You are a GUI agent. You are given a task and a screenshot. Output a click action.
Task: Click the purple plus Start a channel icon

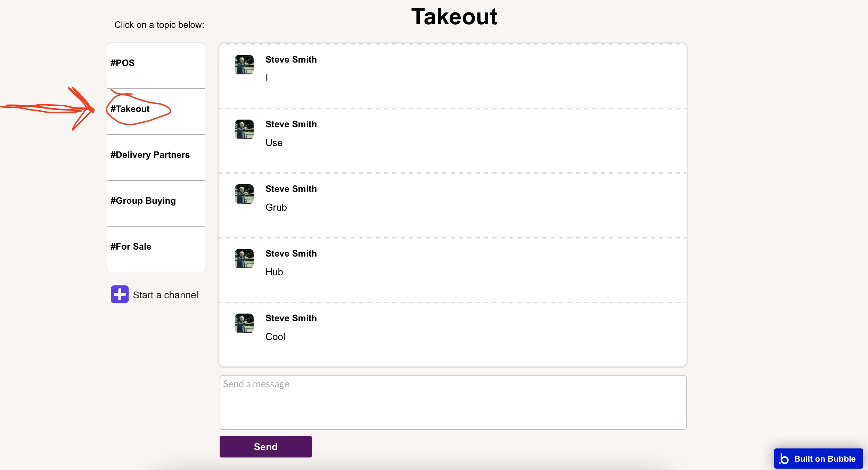120,294
